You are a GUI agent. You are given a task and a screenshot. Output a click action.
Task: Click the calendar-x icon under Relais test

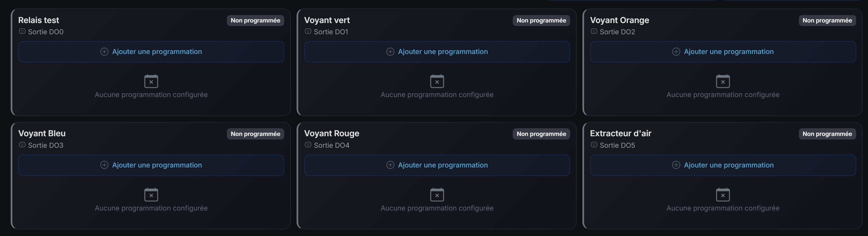click(151, 81)
